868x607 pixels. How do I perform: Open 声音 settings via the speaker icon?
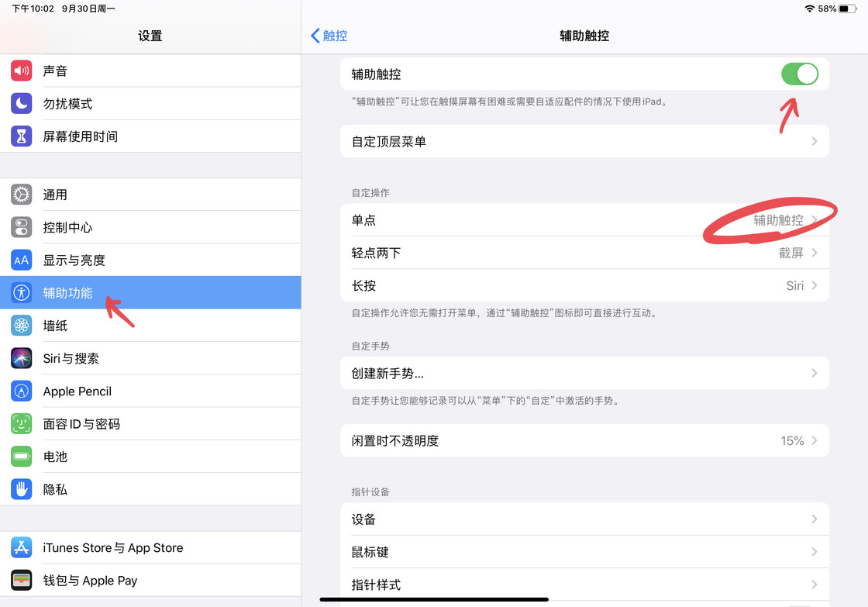coord(21,70)
